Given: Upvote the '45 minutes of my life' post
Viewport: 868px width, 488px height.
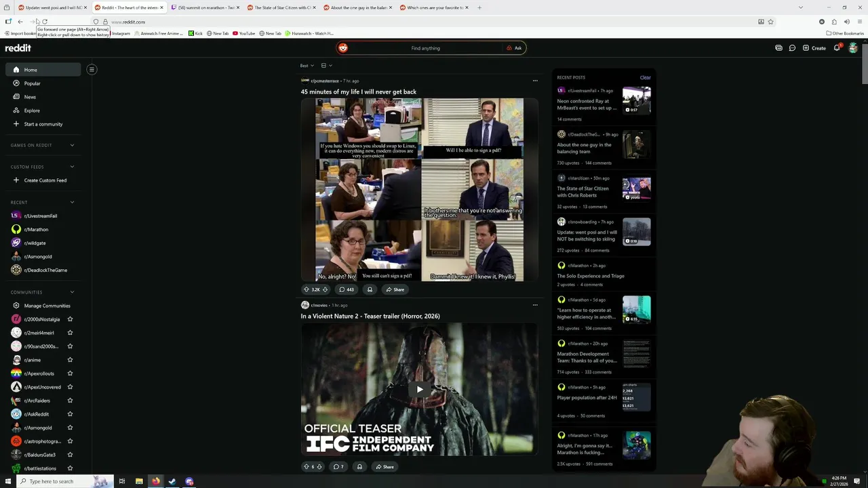Looking at the screenshot, I should pos(307,289).
